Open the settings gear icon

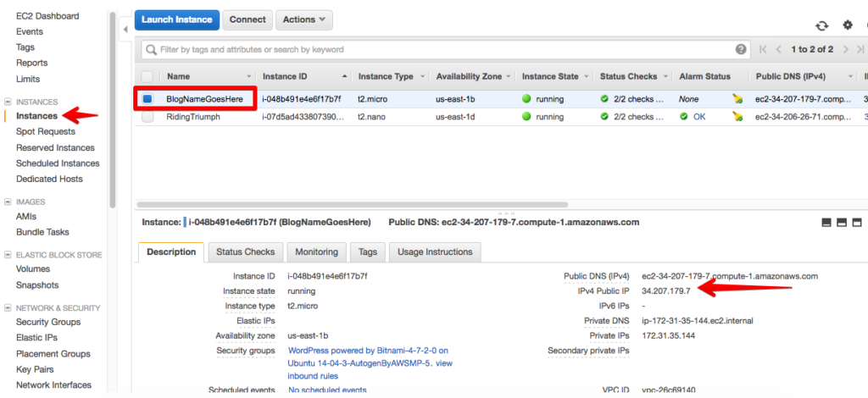coord(848,25)
